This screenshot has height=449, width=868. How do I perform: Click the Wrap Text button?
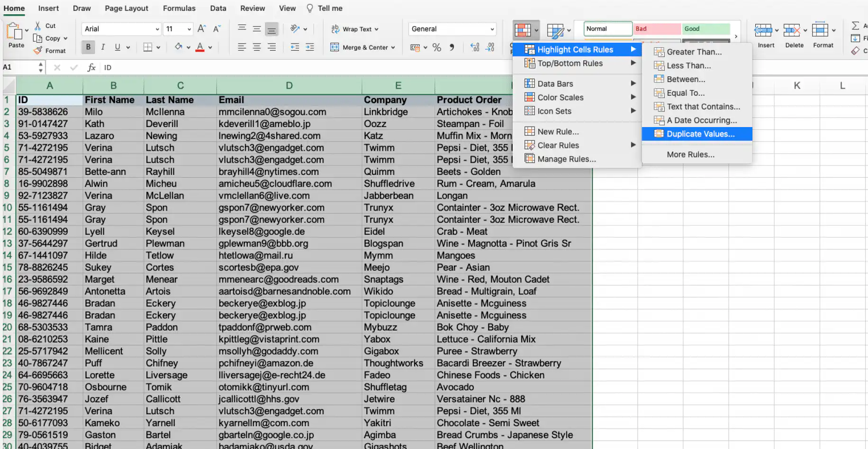tap(355, 29)
